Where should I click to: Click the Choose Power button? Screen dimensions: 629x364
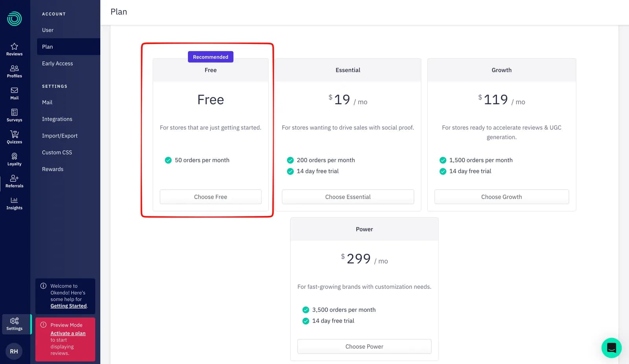tap(364, 346)
